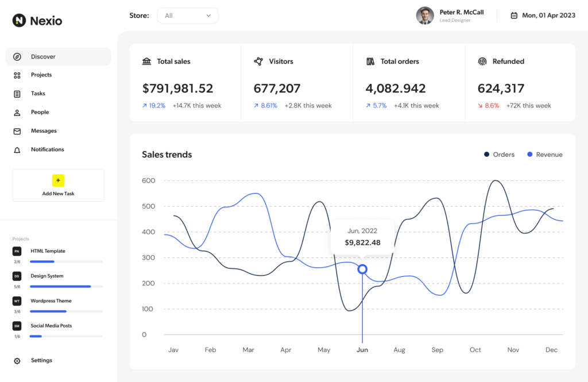
Task: Select the Tasks menu item
Action: click(x=38, y=94)
